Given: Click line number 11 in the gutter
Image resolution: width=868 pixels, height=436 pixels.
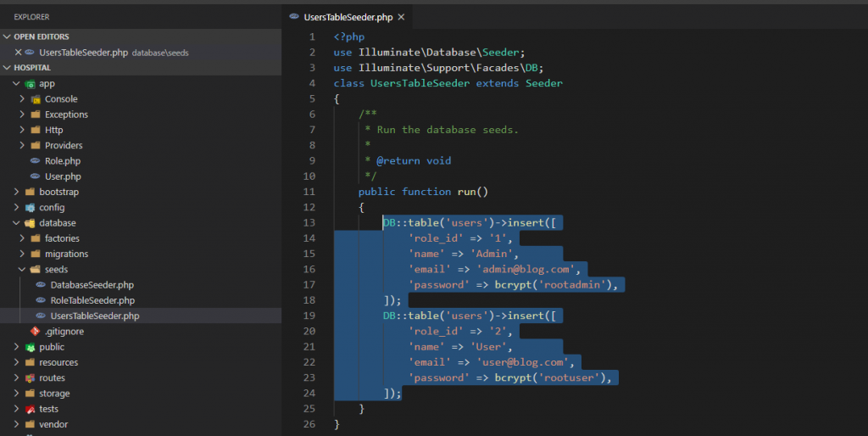Looking at the screenshot, I should 310,192.
